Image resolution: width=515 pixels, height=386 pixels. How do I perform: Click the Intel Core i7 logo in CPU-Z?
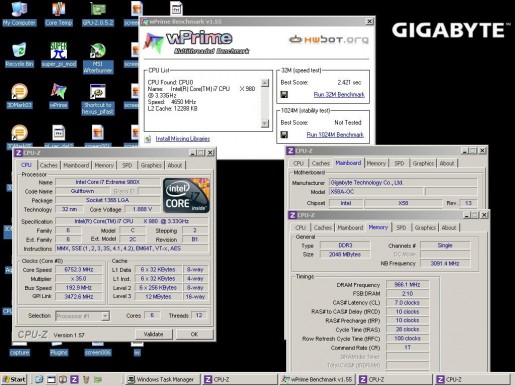tap(186, 195)
